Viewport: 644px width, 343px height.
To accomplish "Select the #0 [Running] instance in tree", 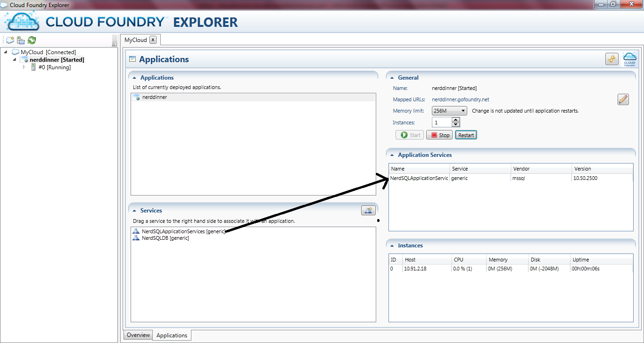I will pos(54,67).
